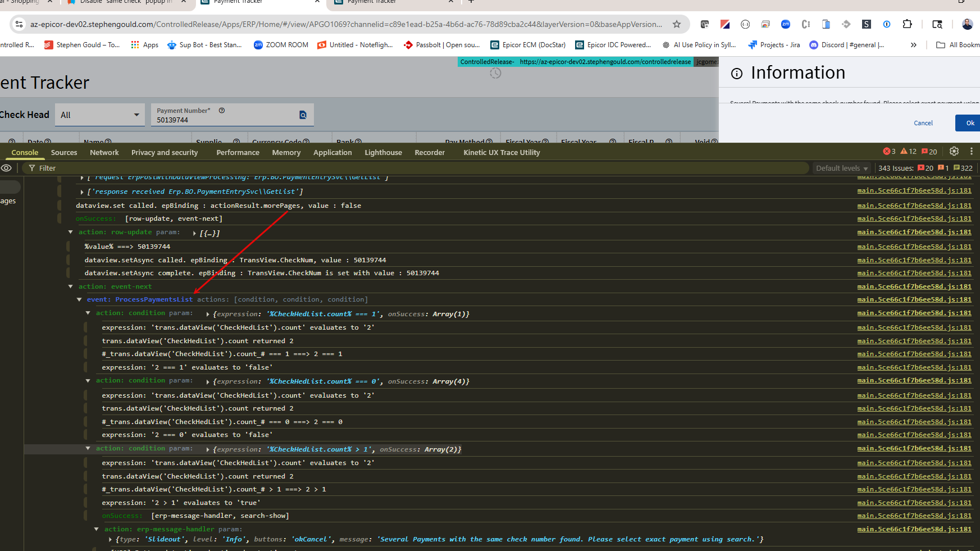Open the DevTools three-dot menu

[x=971, y=152]
